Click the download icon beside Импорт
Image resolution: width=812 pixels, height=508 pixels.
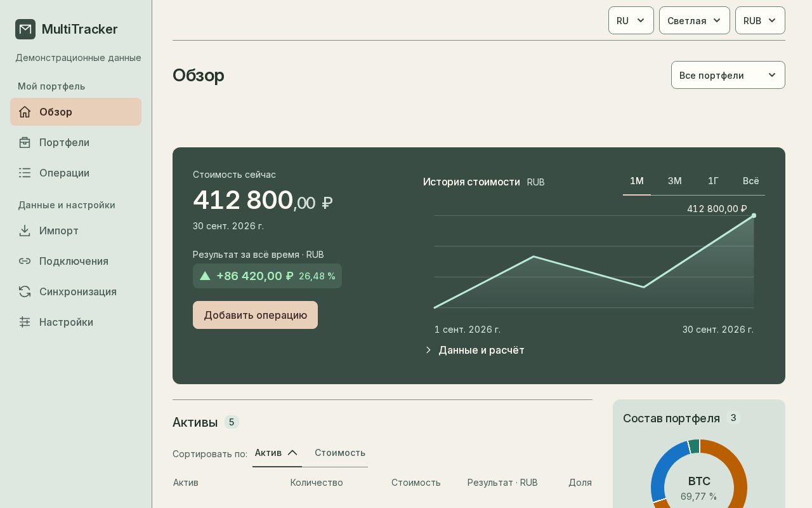[x=25, y=231]
